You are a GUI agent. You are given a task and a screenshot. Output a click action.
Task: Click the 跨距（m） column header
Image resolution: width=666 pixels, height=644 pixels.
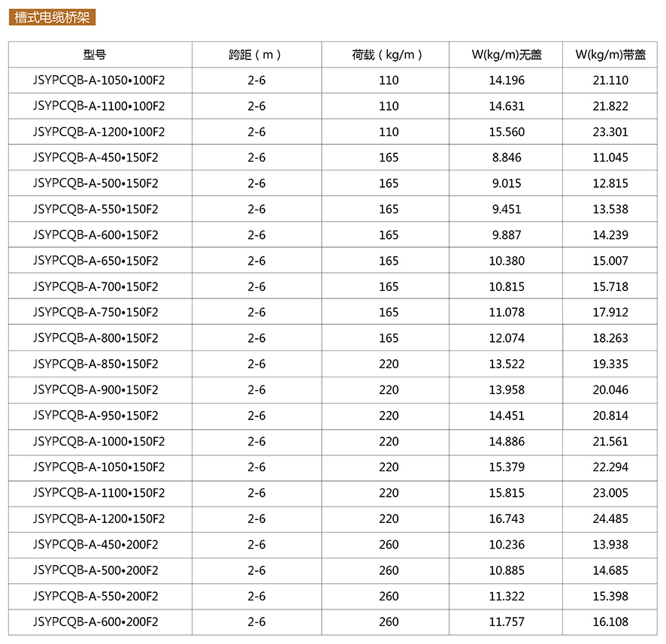pyautogui.click(x=256, y=55)
